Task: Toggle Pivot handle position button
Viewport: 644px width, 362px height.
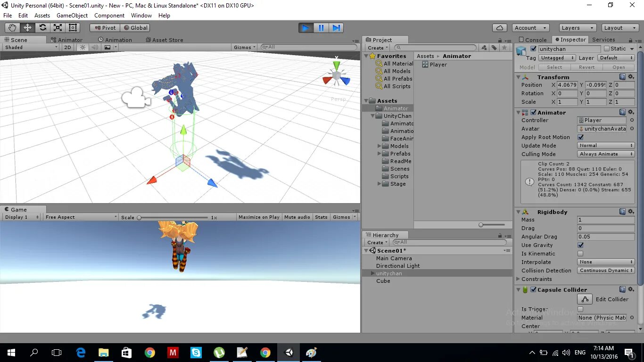Action: (x=105, y=28)
